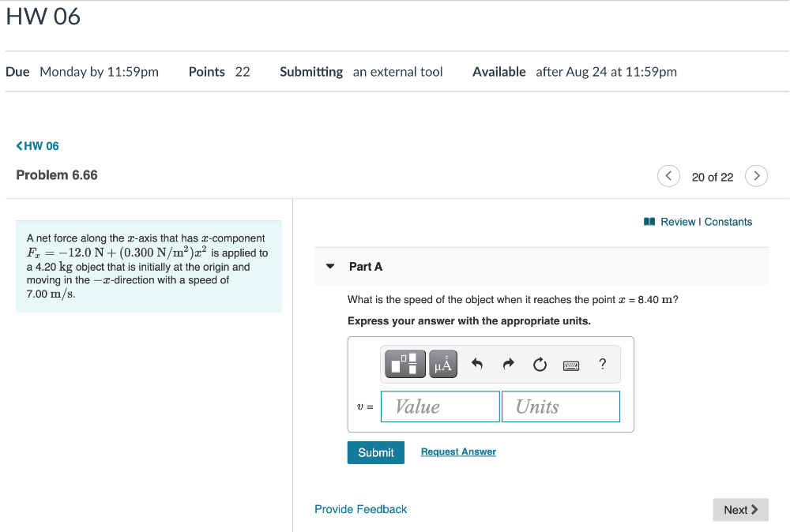Submit the answer

tap(375, 452)
